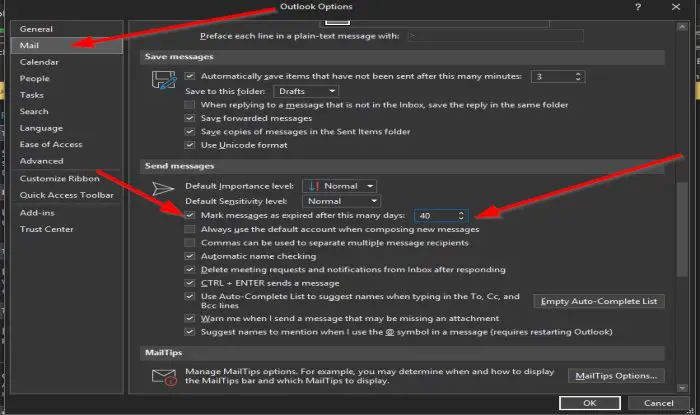Open Ease of Access options
This screenshot has height=415, width=700.
click(x=67, y=145)
